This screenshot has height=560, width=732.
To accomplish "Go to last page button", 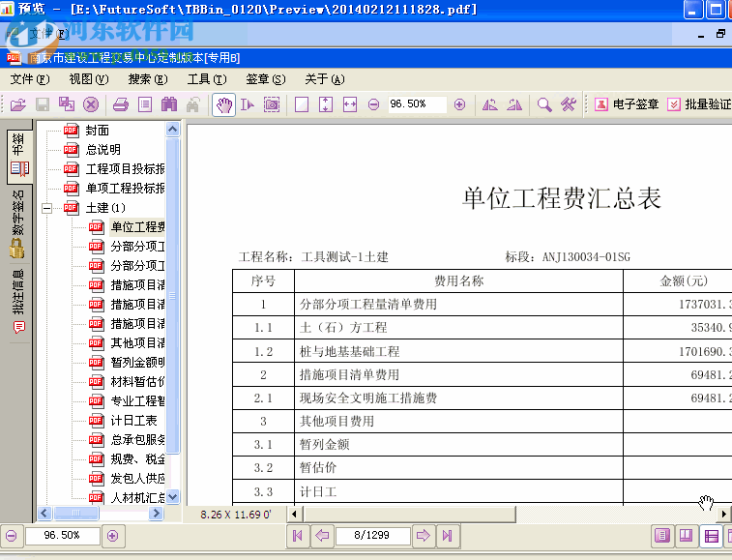I will pos(448,536).
